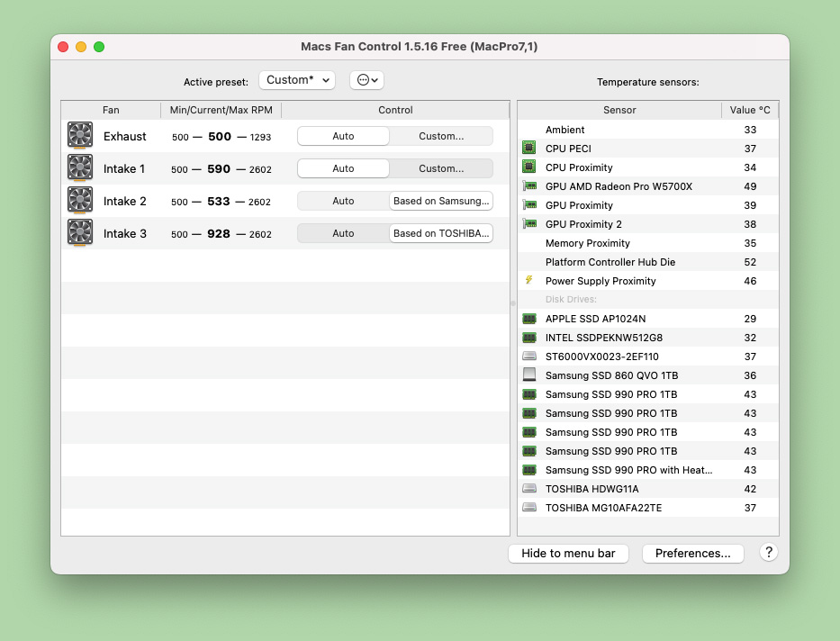This screenshot has width=840, height=641.
Task: Click the CPU PECI chip icon
Action: pos(529,149)
